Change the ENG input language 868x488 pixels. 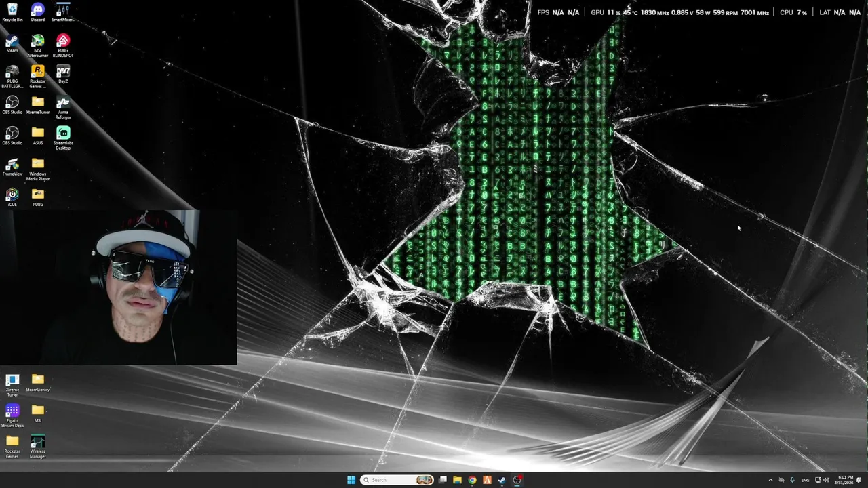pyautogui.click(x=805, y=480)
